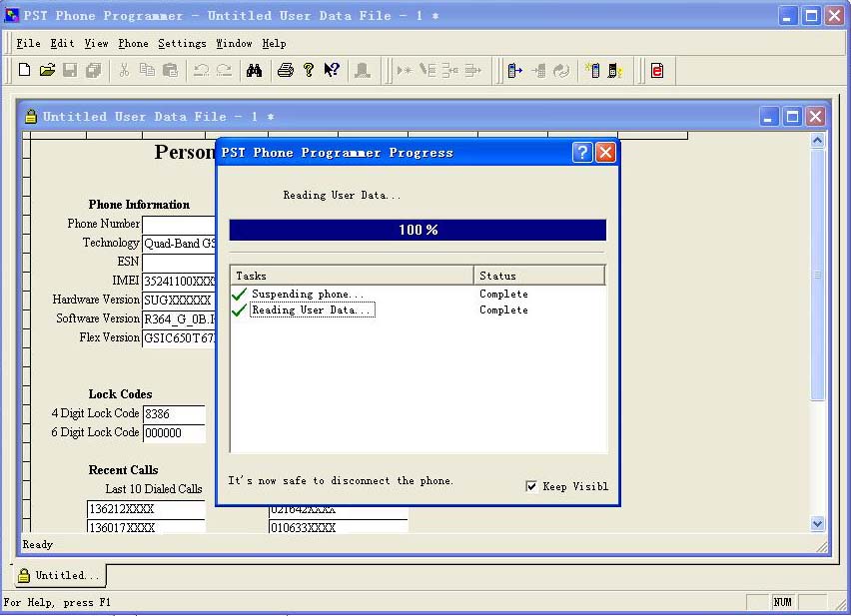The image size is (851, 616).
Task: Click the question mark About icon
Action: coord(309,70)
